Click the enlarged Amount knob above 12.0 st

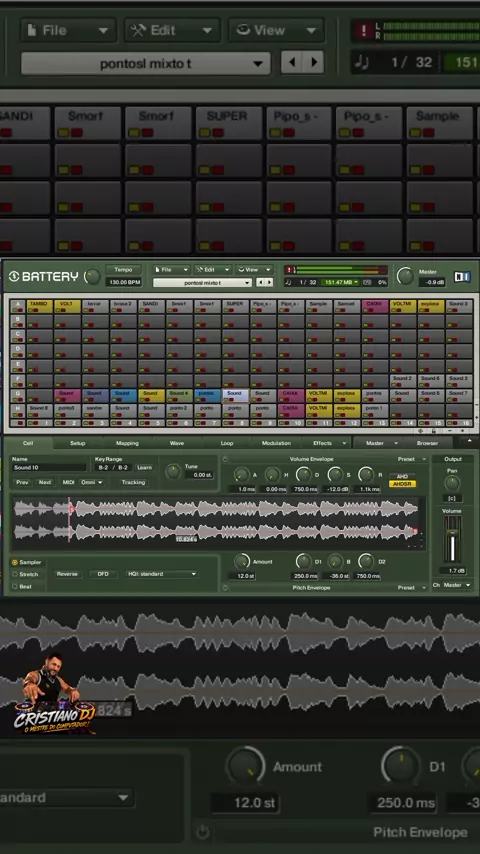pyautogui.click(x=245, y=766)
